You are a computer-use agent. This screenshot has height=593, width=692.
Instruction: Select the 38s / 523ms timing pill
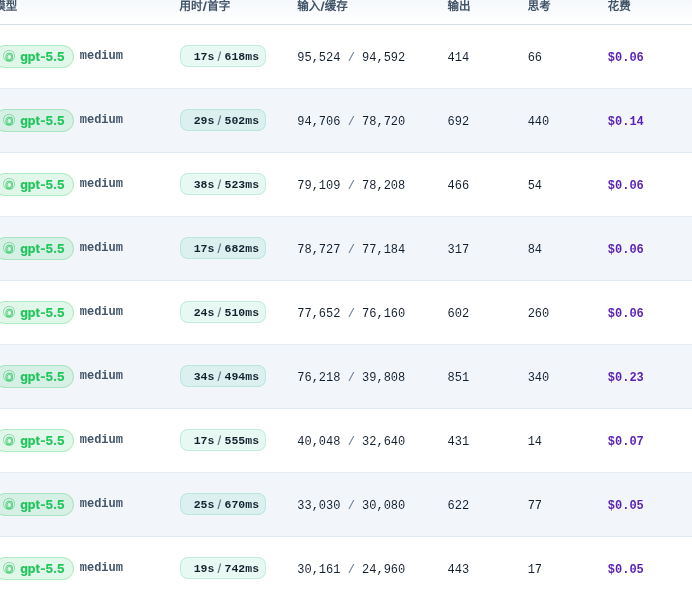[223, 184]
